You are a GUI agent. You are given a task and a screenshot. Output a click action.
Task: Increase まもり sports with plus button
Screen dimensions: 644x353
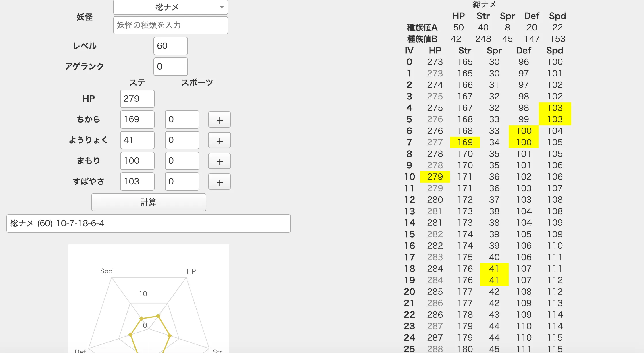(219, 161)
